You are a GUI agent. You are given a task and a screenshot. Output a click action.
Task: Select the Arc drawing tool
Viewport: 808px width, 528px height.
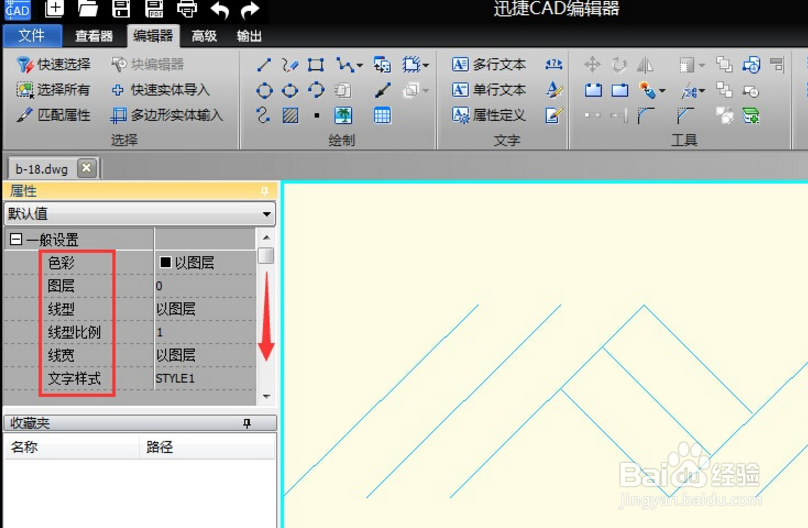pyautogui.click(x=316, y=90)
